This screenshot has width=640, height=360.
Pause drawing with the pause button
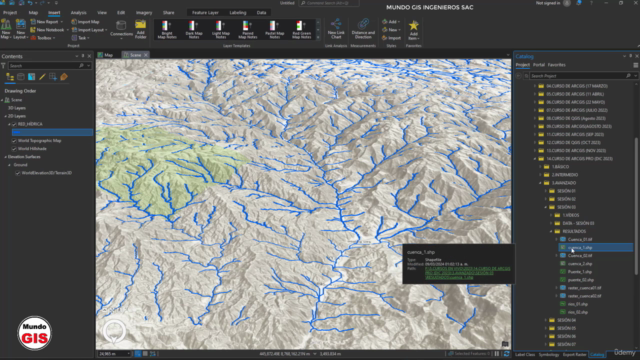tap(497, 354)
